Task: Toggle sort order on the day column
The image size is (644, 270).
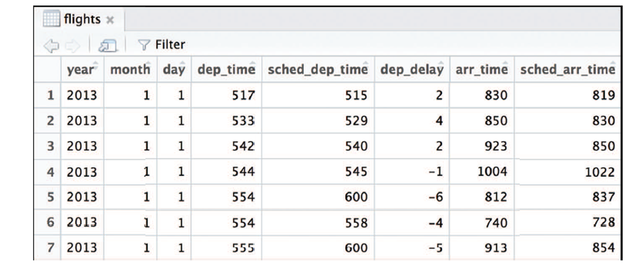Action: click(182, 64)
